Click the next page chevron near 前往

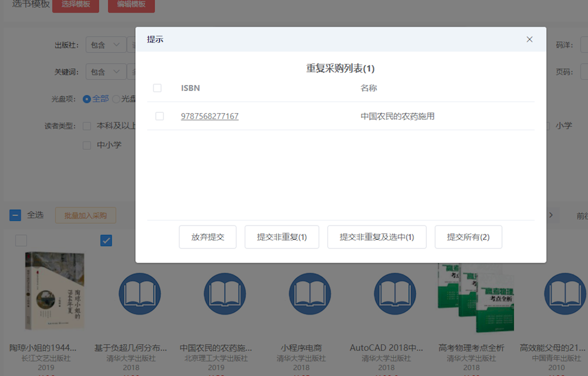point(550,215)
